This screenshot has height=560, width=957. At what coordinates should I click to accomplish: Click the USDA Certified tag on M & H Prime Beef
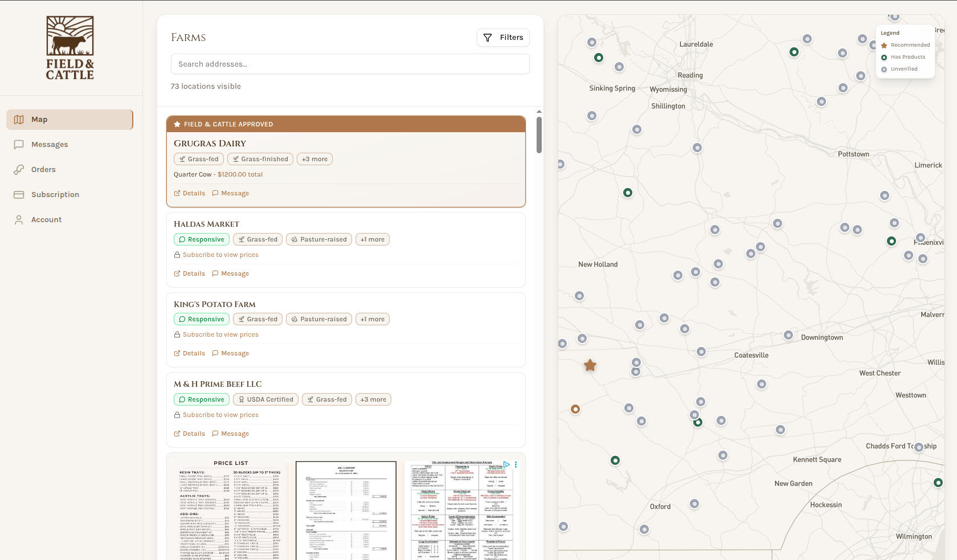coord(266,399)
